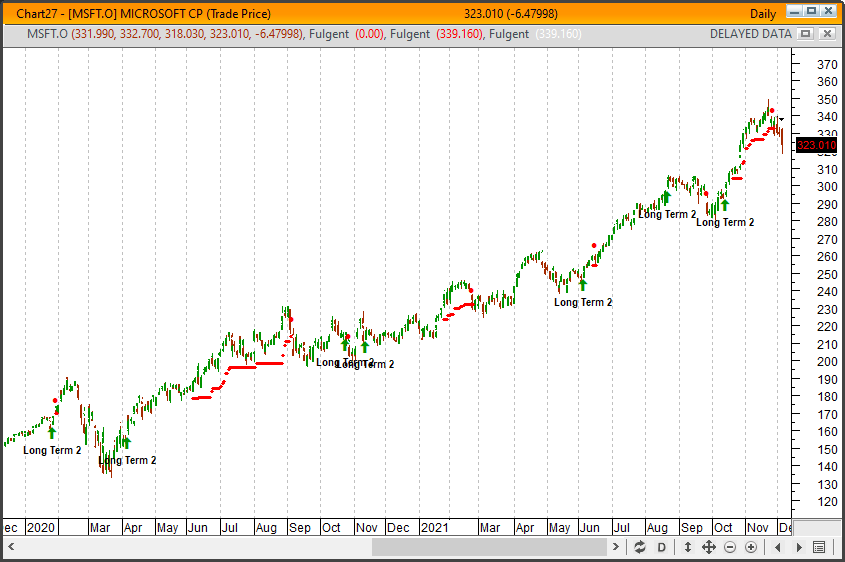Click the 350 price axis label
Viewport: 845px width, 562px height.
827,99
